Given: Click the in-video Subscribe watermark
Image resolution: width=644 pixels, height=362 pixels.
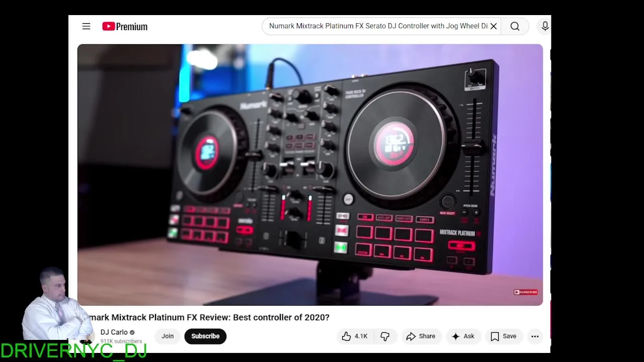Looking at the screenshot, I should [x=526, y=292].
